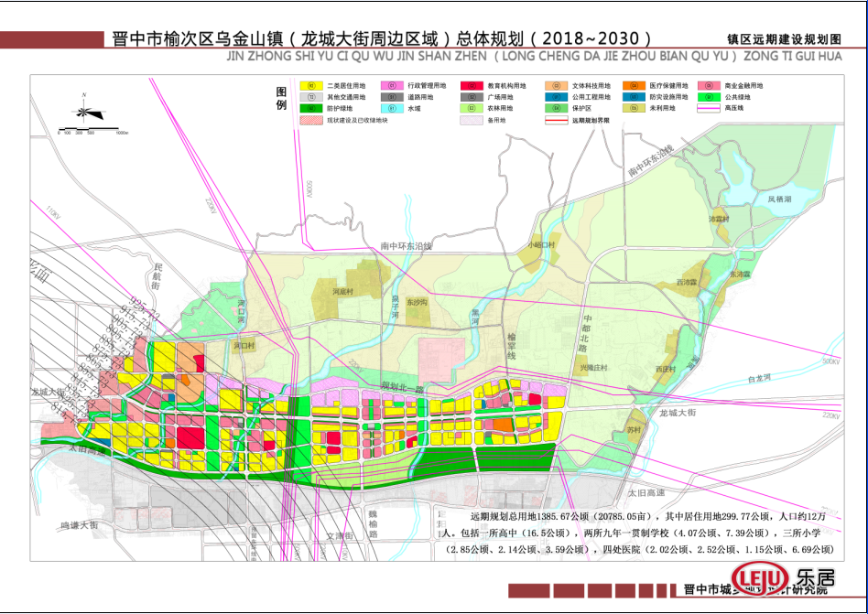
Task: Click the 镇区远期建设规划图 title
Action: 785,39
